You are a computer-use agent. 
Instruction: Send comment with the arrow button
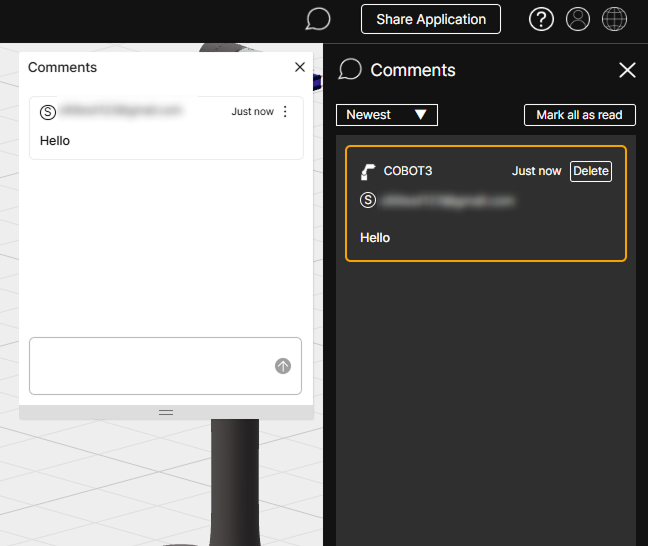[283, 366]
